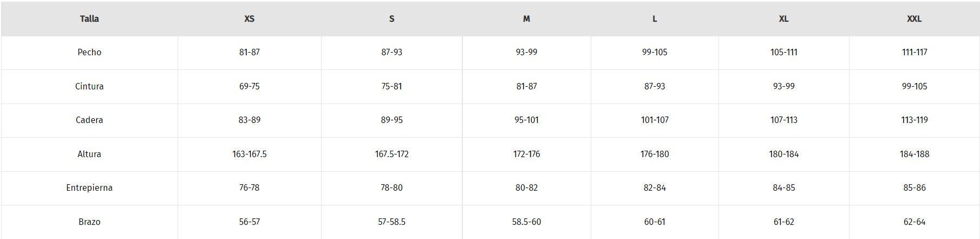Select the 62-64 Brazo XXL cell
The image size is (980, 239).
click(914, 222)
